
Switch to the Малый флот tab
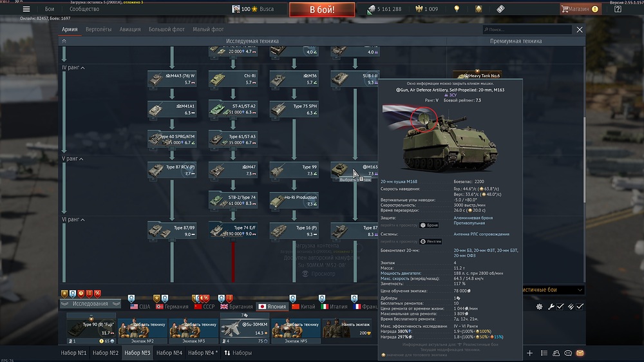tap(208, 29)
